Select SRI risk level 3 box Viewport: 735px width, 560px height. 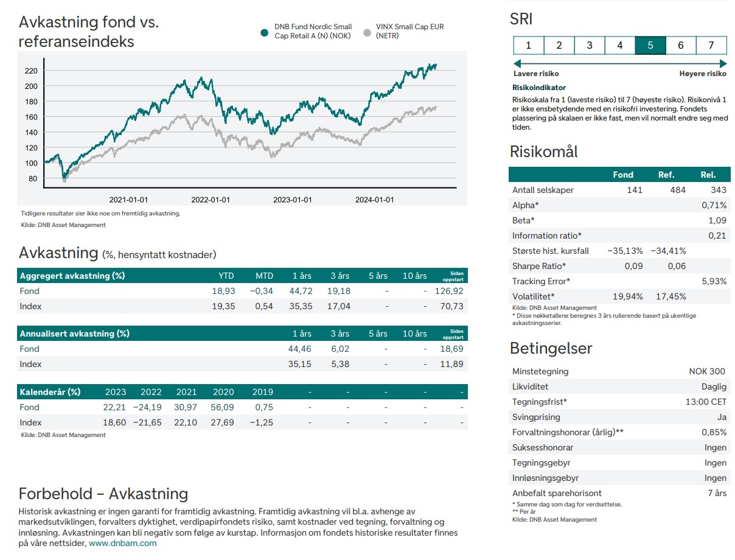pos(590,45)
